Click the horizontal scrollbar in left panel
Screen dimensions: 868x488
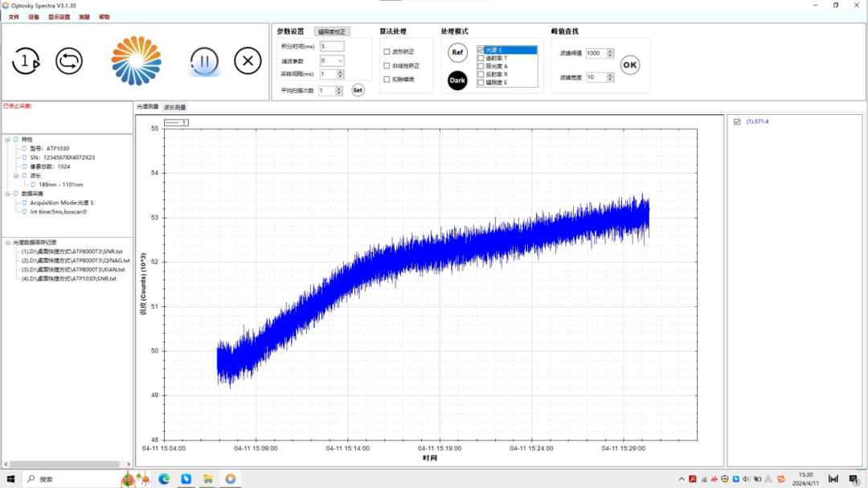pyautogui.click(x=65, y=464)
